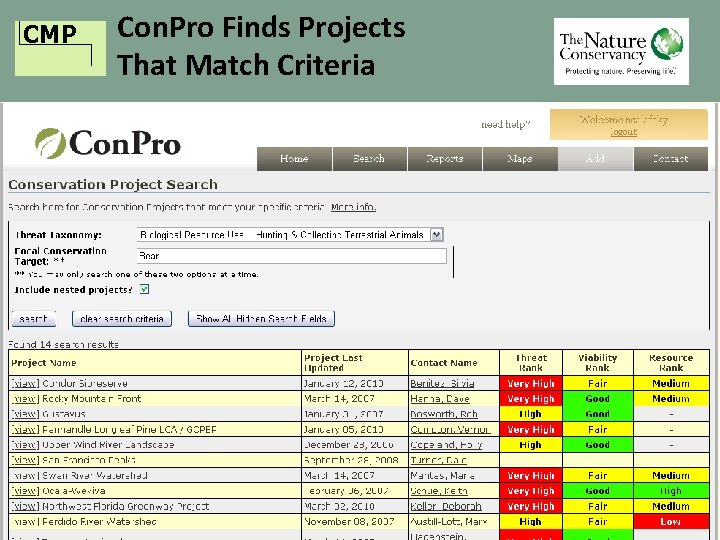Click the search button
Image resolution: width=720 pixels, height=540 pixels.
pos(34,319)
